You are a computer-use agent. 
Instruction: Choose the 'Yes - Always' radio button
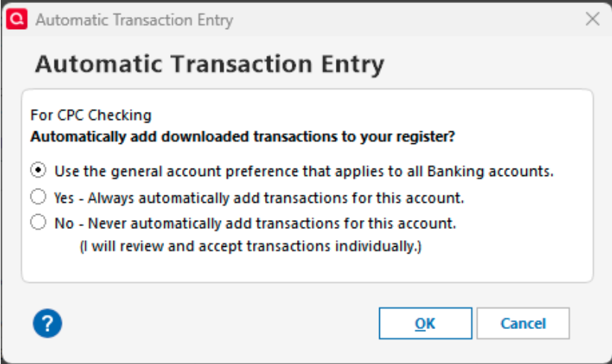(x=37, y=197)
